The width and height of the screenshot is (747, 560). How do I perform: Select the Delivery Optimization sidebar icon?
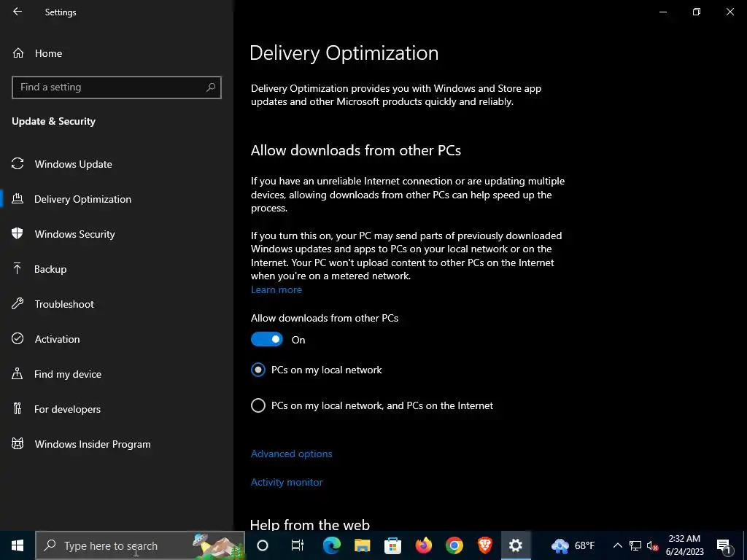point(18,198)
